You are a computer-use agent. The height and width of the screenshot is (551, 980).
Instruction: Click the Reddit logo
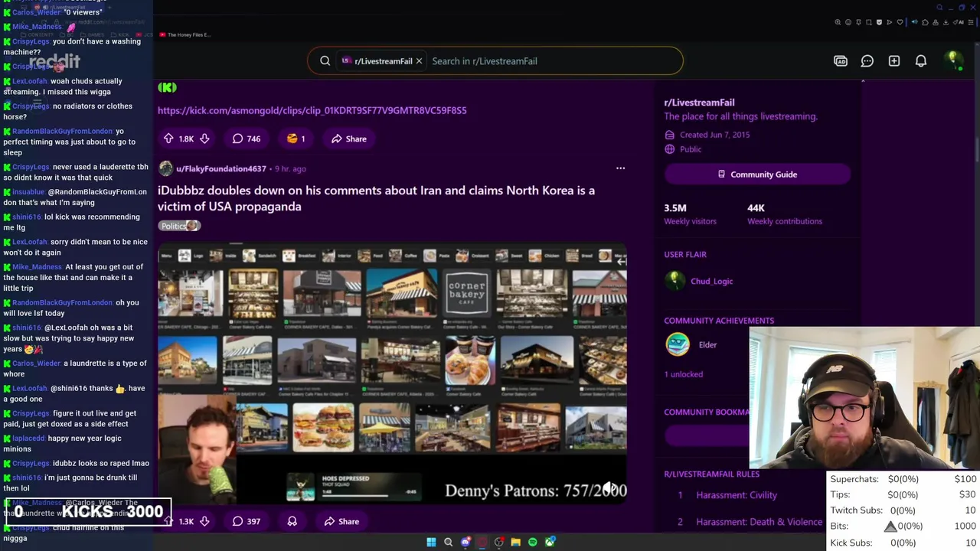(55, 61)
